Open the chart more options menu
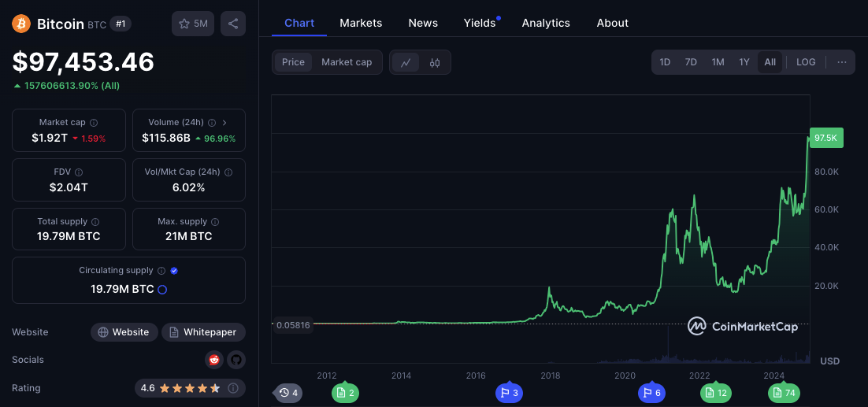The image size is (868, 407). 842,62
